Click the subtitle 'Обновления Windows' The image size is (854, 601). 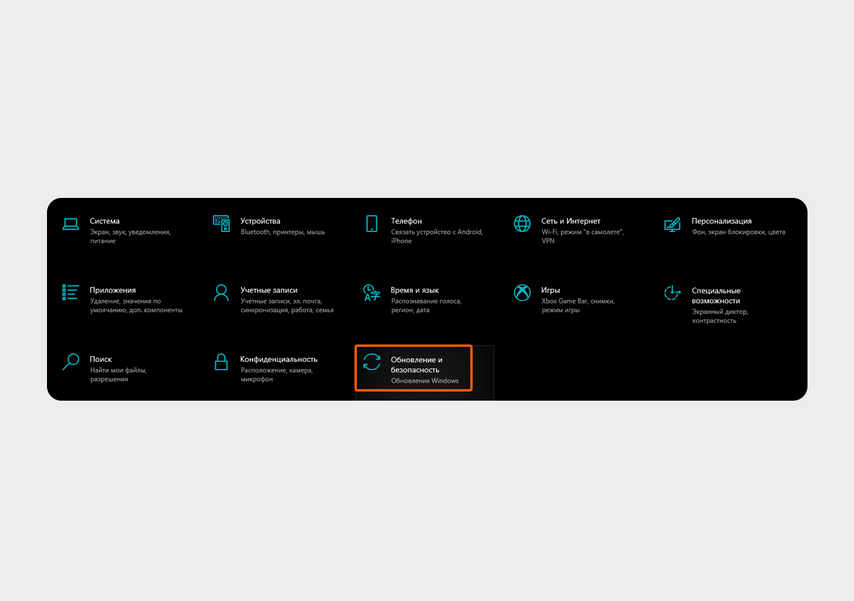point(425,381)
